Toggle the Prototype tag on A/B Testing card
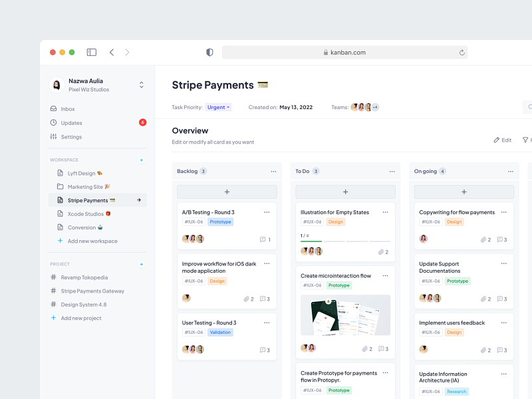 (221, 221)
